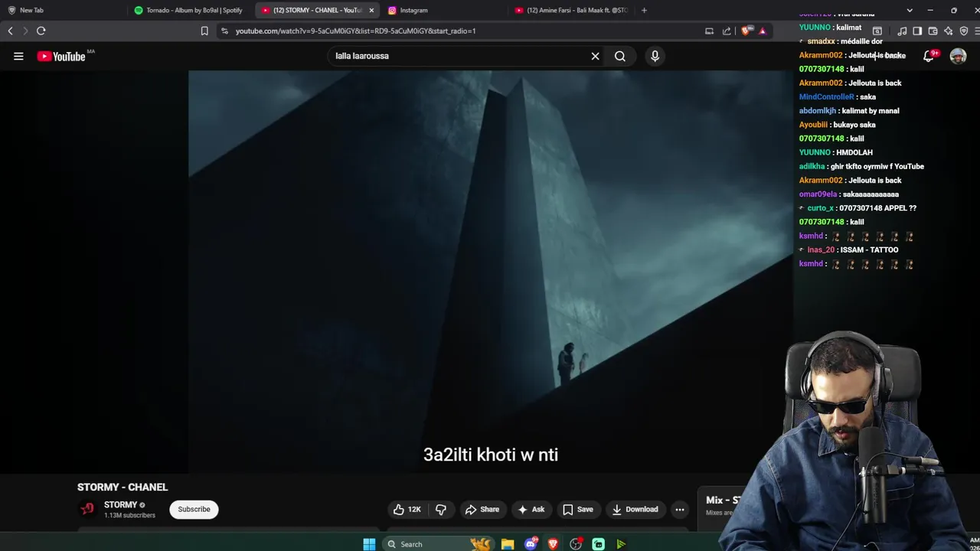
Task: Close the STORMY - CHANEL tab
Action: (x=371, y=10)
